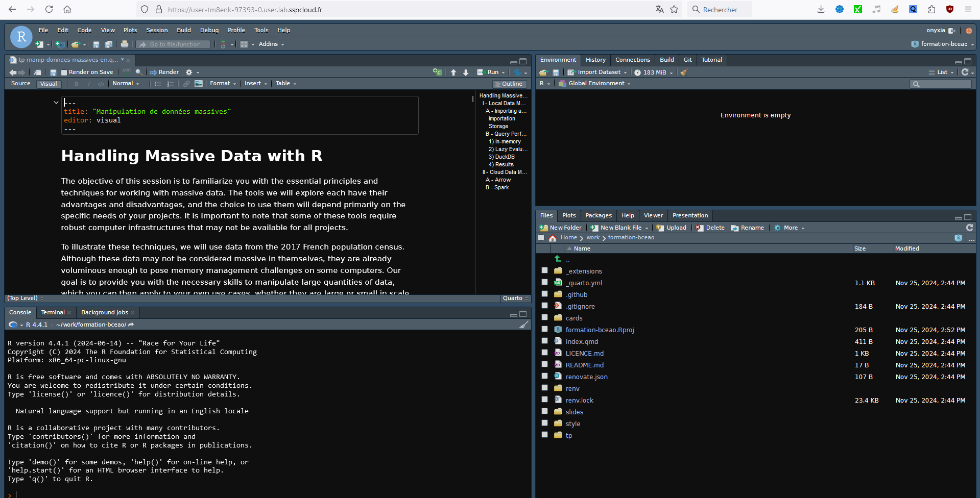Viewport: 980px width, 498px height.
Task: Toggle the Render on Save checkbox
Action: [64, 72]
